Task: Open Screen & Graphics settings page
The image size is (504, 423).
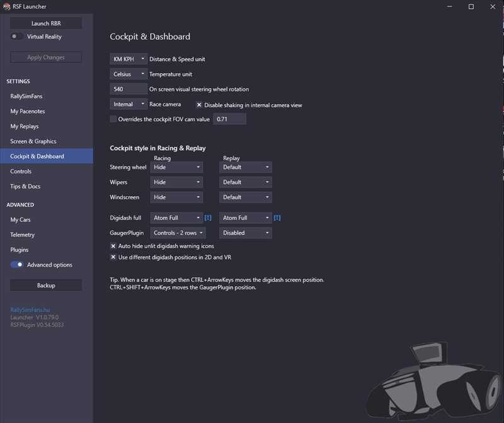Action: coord(33,141)
